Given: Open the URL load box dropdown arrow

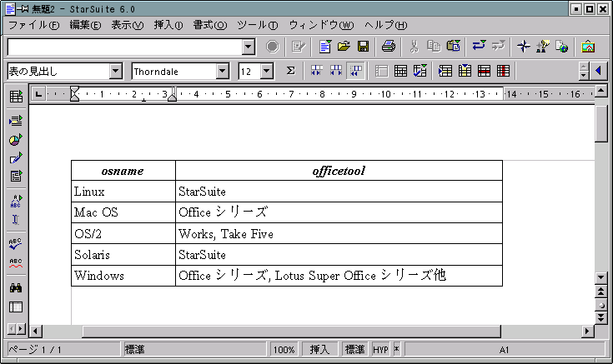Looking at the screenshot, I should click(x=249, y=47).
